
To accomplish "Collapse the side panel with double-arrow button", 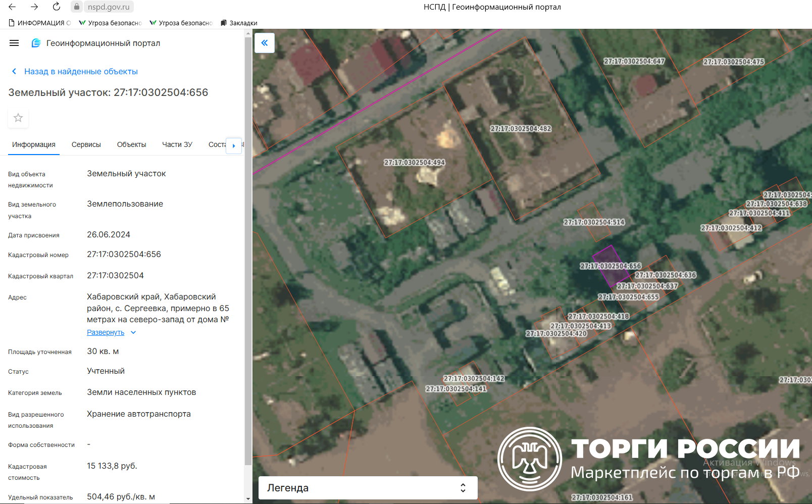I will [x=264, y=43].
